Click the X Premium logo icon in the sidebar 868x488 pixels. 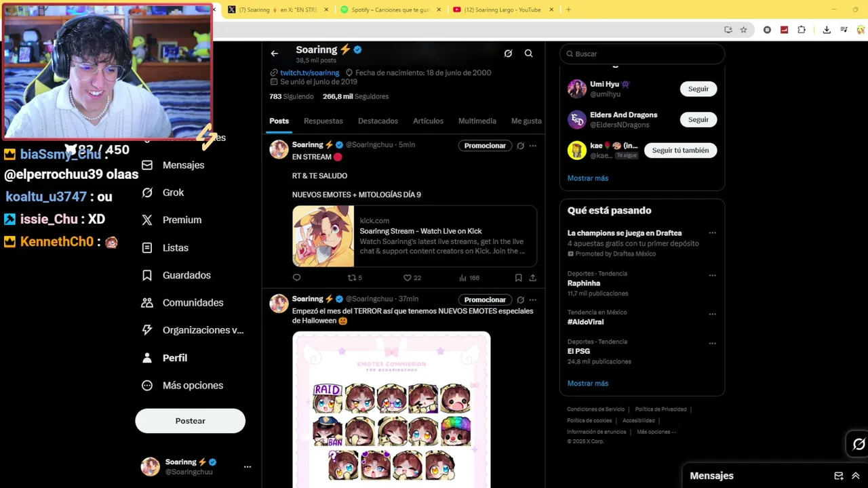coord(147,220)
